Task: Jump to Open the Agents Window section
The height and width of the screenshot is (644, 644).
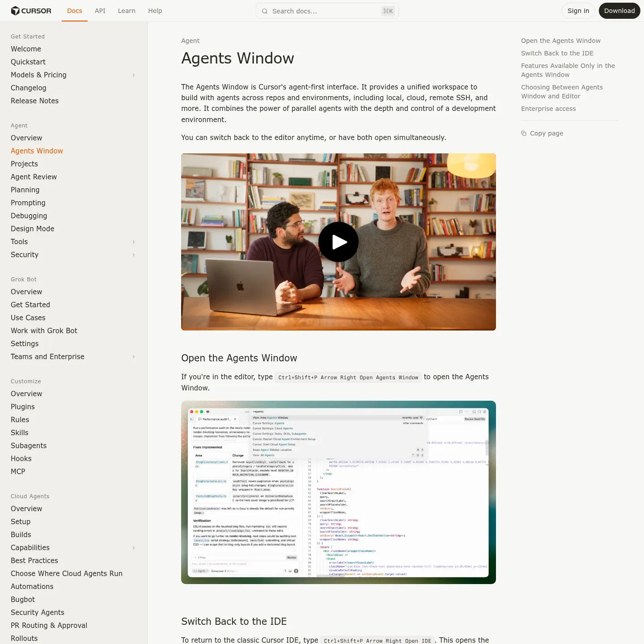Action: click(x=561, y=41)
